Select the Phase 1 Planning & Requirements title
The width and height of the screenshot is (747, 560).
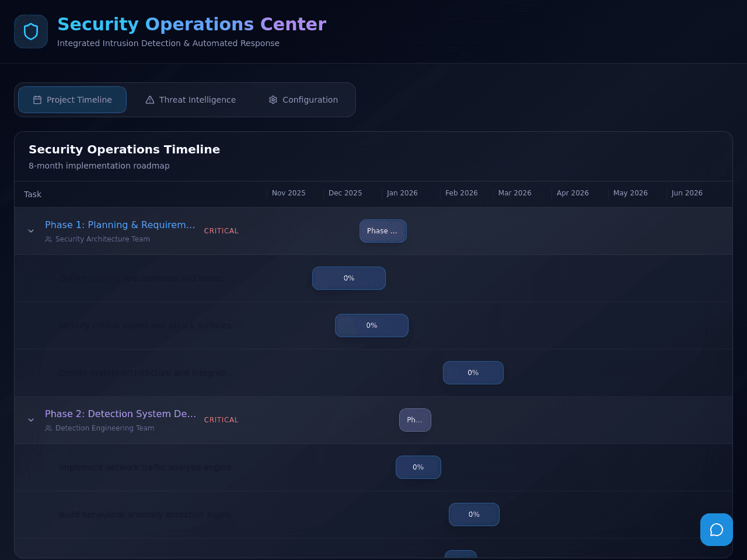tap(120, 225)
